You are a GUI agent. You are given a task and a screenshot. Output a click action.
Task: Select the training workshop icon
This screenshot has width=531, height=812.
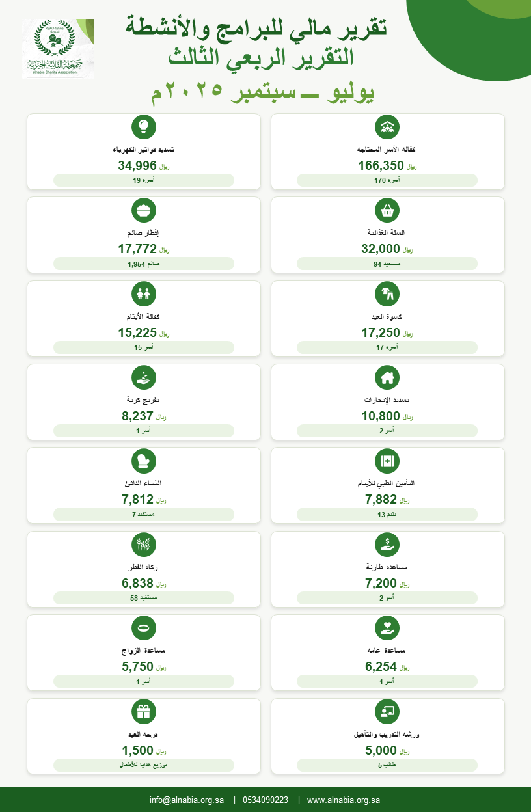[387, 711]
